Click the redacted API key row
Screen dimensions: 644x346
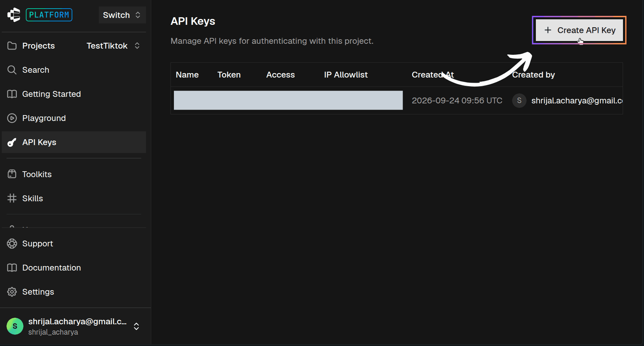tap(288, 100)
